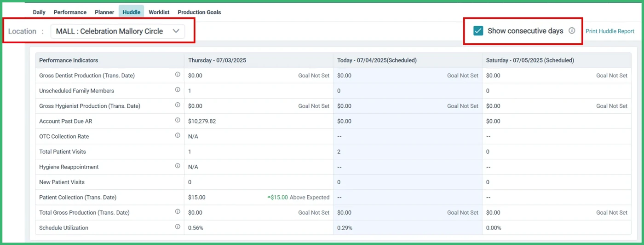Click the $10,279.82 past due value

coord(202,121)
